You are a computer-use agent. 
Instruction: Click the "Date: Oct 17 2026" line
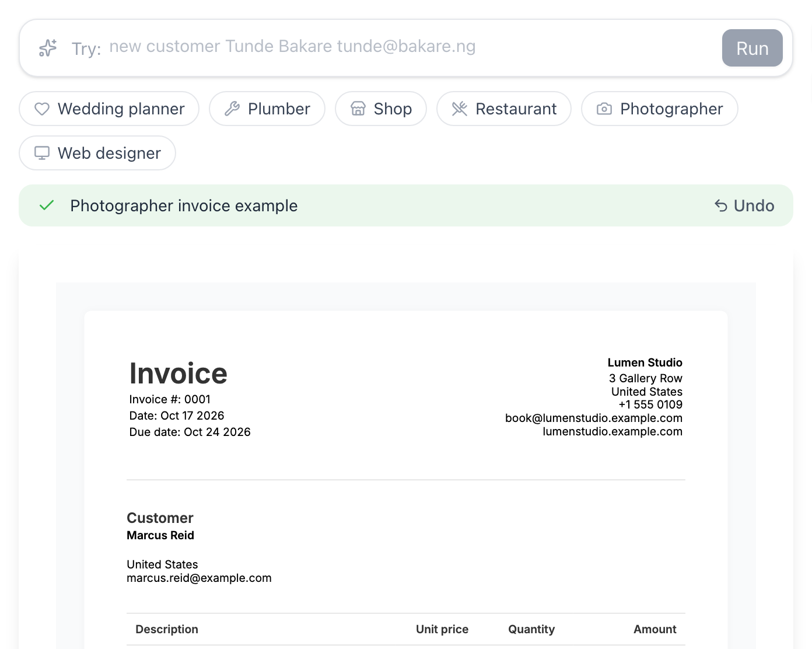(177, 416)
